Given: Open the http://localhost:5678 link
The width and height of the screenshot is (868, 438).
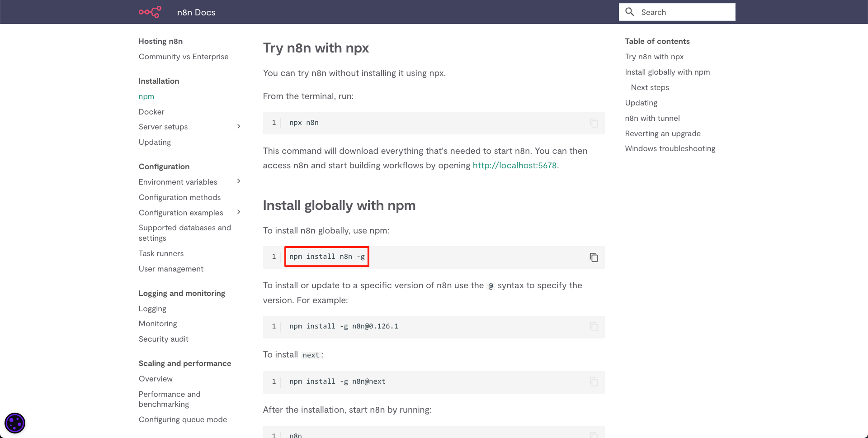Looking at the screenshot, I should pos(514,166).
